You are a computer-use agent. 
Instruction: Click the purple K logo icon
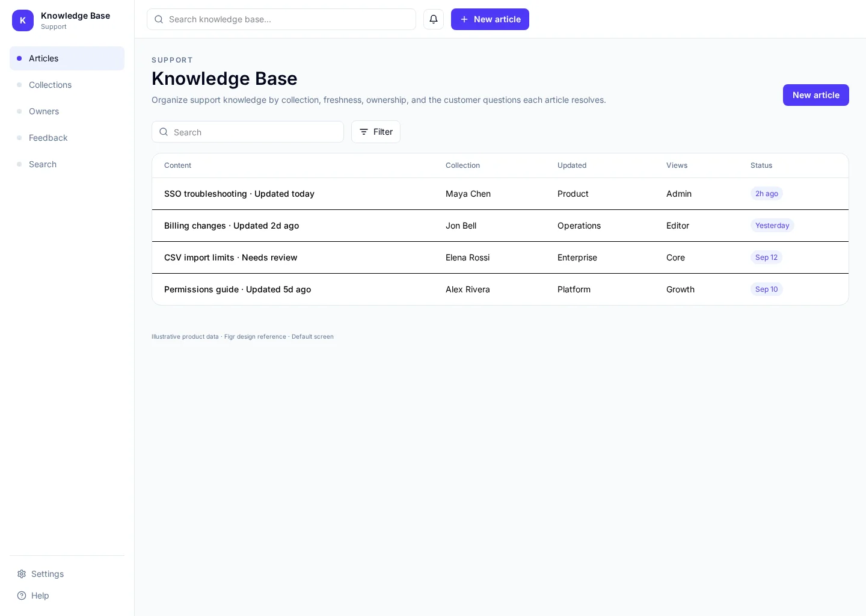click(23, 20)
